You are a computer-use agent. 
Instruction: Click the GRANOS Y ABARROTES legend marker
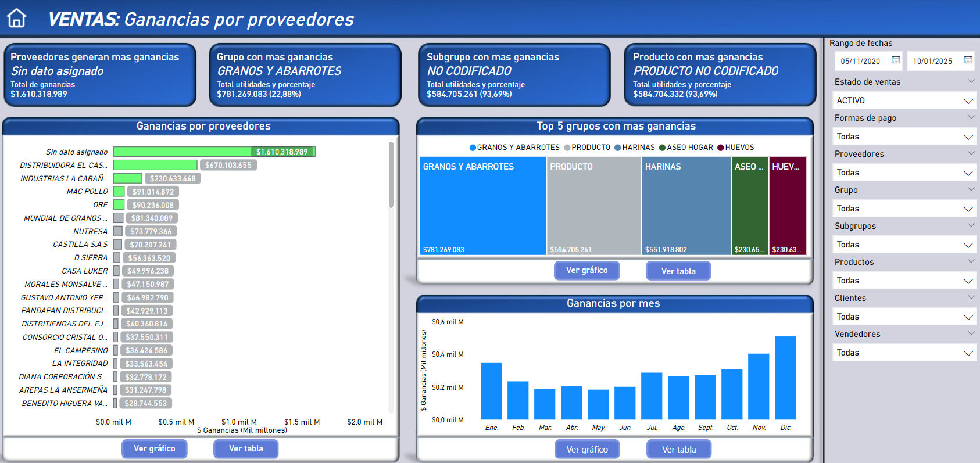[x=473, y=148]
